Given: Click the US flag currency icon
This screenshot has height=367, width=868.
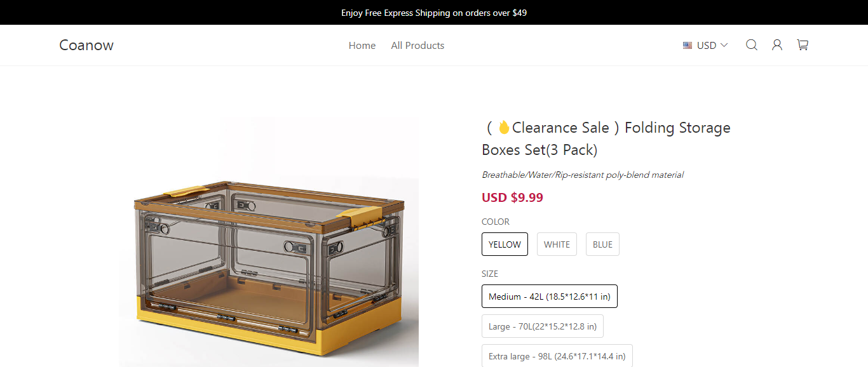Looking at the screenshot, I should 688,46.
